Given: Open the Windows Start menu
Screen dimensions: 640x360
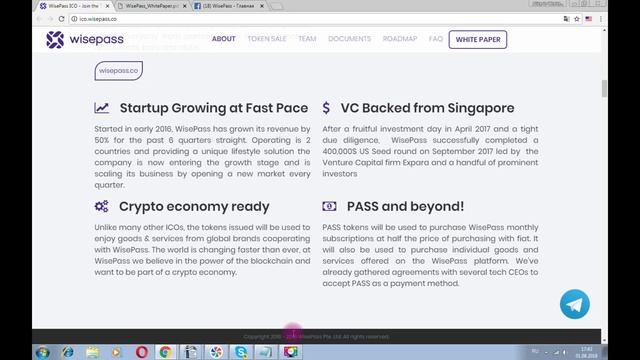Looking at the screenshot, I should (x=43, y=352).
